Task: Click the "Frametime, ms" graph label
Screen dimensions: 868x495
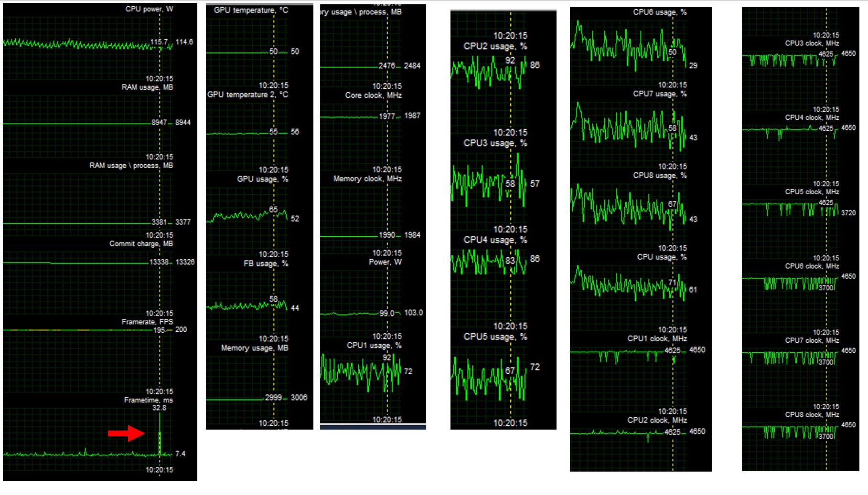Action: point(149,400)
